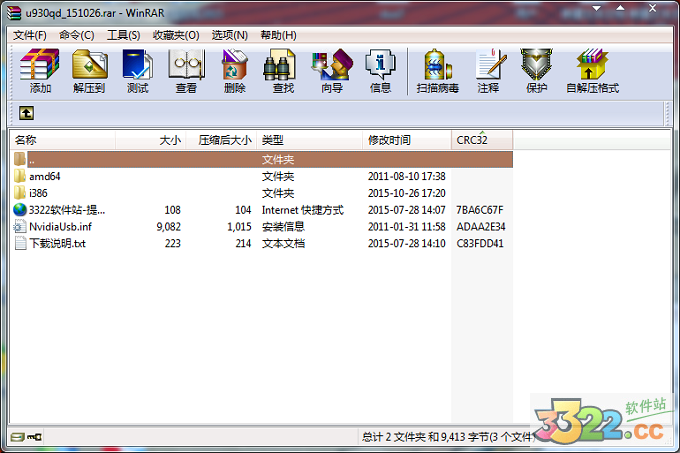This screenshot has height=453, width=680.
Task: Click date 2011-08-10 17:38
Action: tap(407, 176)
